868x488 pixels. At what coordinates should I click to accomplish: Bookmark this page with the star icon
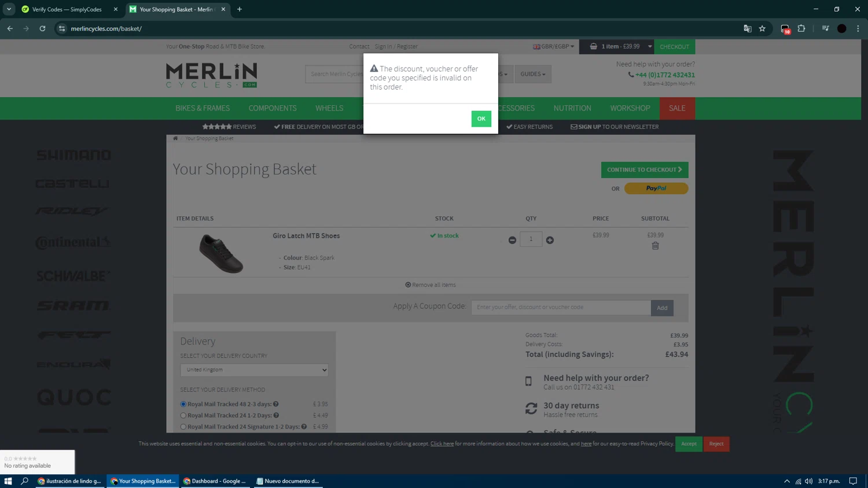point(762,28)
